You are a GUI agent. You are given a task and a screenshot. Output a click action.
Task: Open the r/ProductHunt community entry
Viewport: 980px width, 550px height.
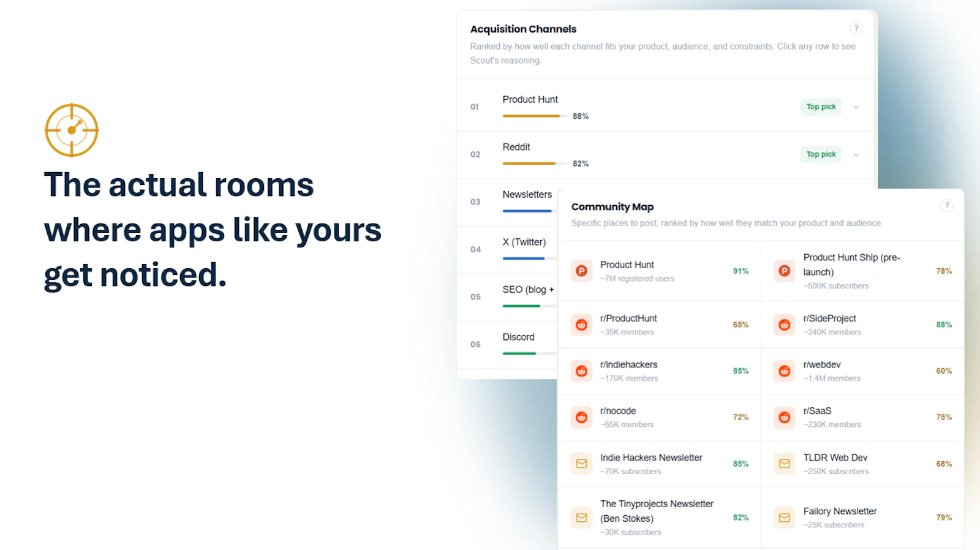click(x=660, y=325)
